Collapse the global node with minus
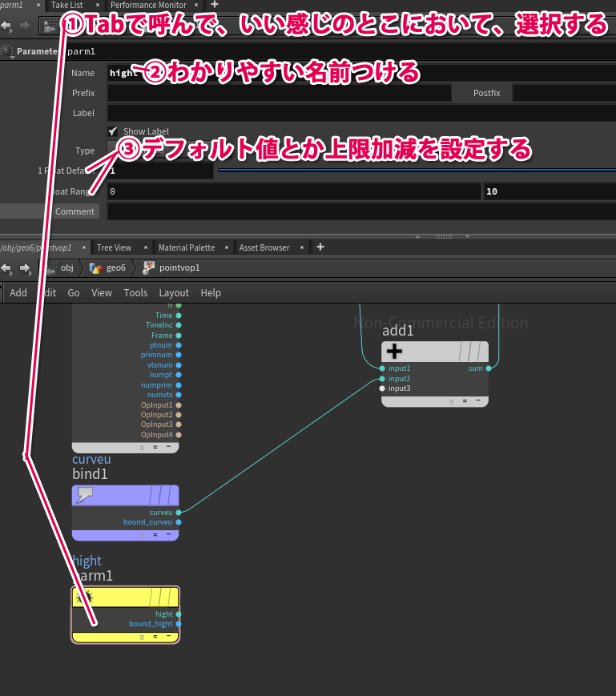The height and width of the screenshot is (696, 616). tap(168, 447)
